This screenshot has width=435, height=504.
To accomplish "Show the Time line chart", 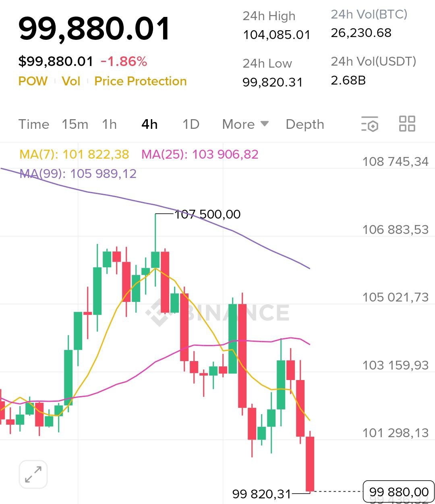I will tap(34, 124).
